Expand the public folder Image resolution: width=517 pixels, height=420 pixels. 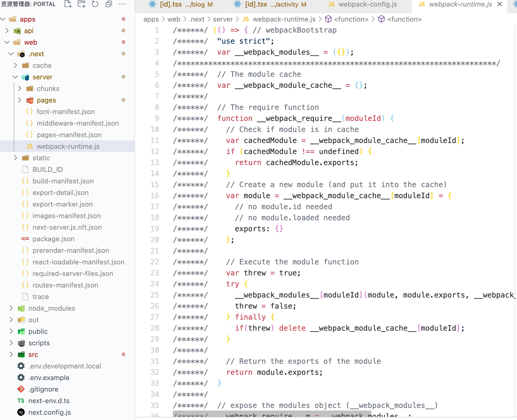11,331
